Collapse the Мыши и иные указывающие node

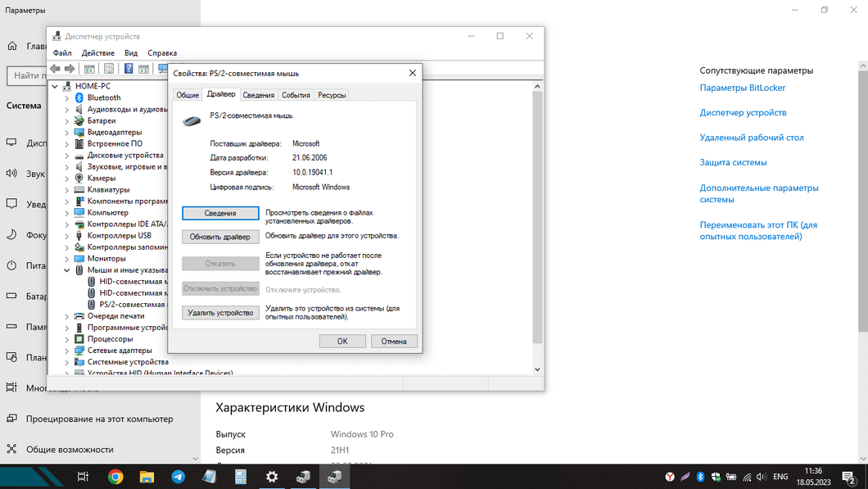pyautogui.click(x=67, y=269)
